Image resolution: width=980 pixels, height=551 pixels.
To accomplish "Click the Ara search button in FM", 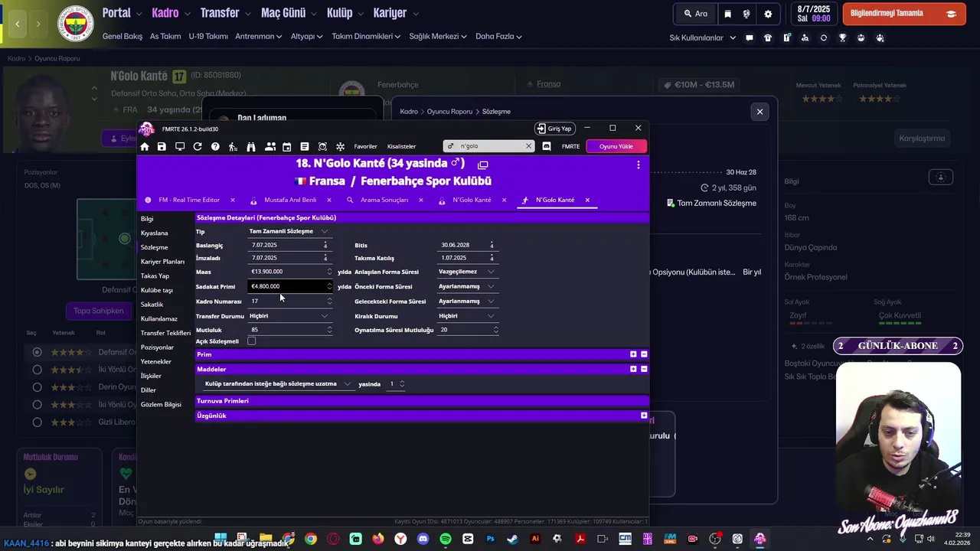I will (x=694, y=14).
